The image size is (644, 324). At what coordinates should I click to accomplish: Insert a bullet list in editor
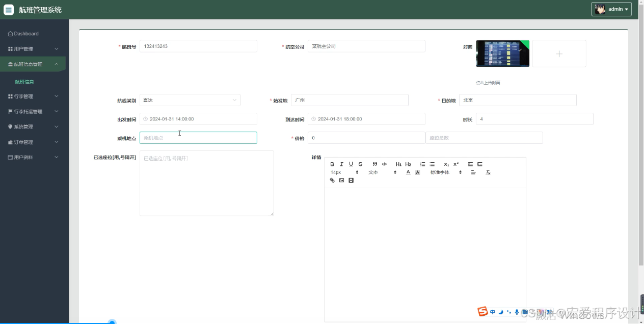[432, 164]
